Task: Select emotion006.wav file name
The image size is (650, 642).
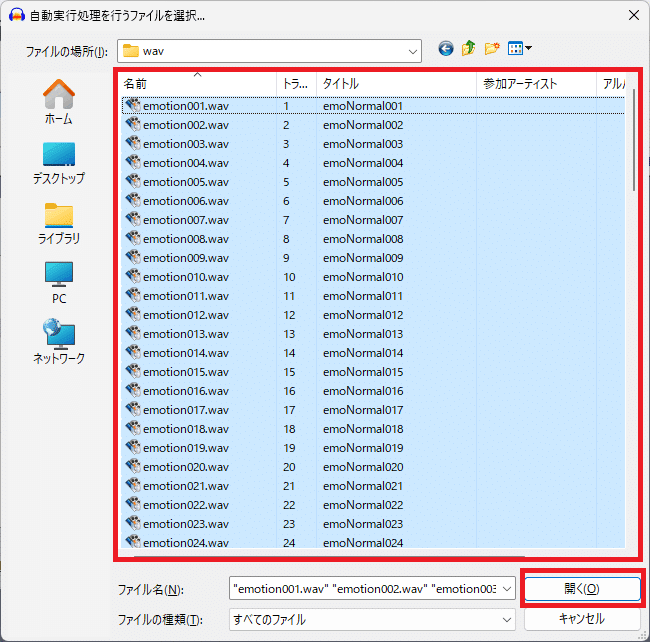Action: point(186,201)
